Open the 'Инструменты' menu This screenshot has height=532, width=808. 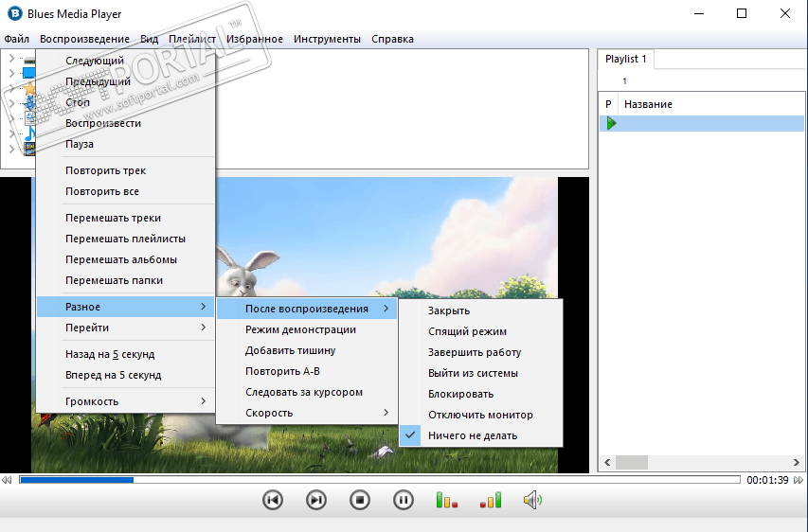(327, 39)
